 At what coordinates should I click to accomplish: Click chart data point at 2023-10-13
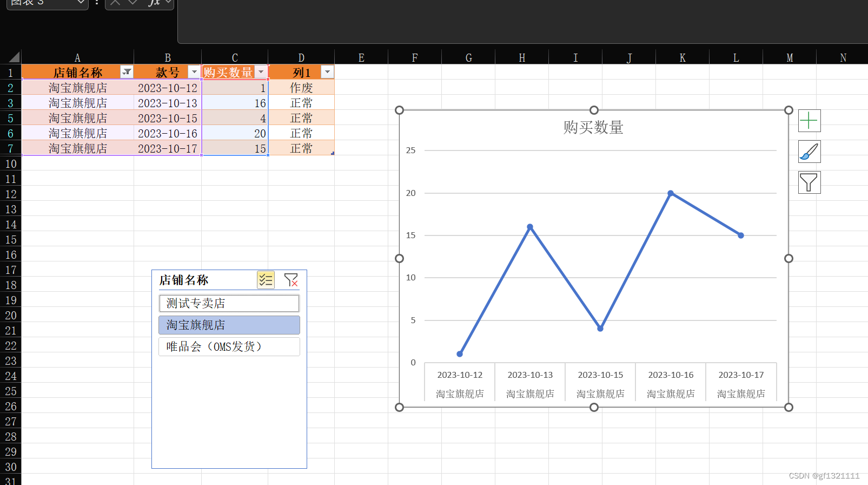530,227
